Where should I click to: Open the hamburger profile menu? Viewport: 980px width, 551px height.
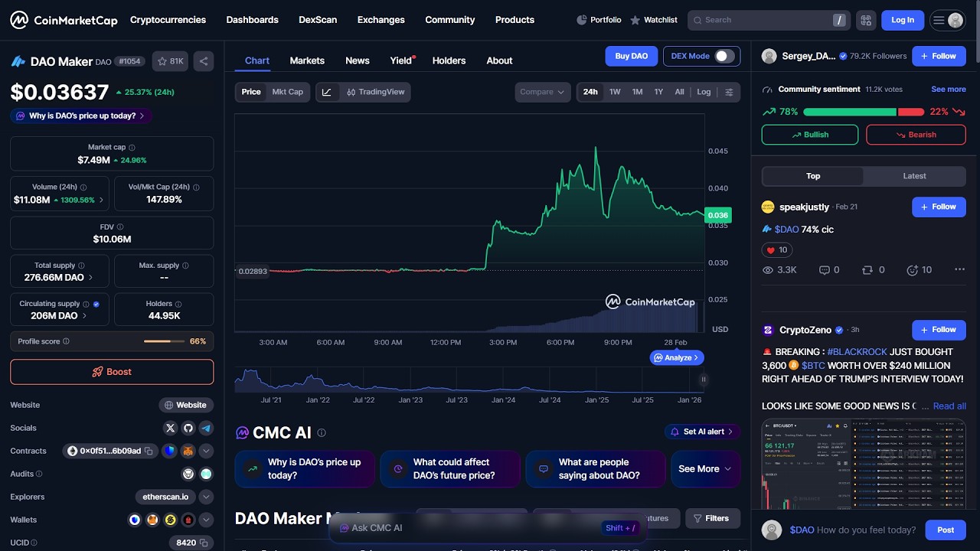(947, 20)
